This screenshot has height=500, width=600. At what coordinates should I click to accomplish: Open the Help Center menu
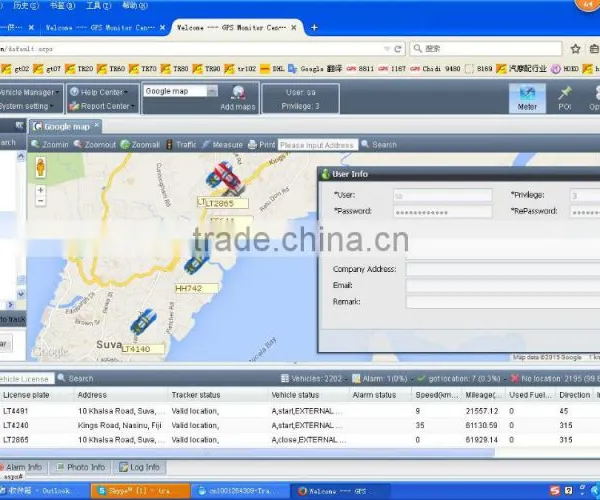tap(99, 92)
